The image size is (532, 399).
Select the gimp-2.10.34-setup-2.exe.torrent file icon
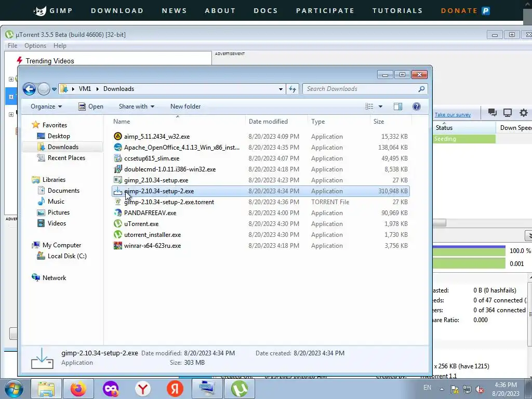click(118, 202)
